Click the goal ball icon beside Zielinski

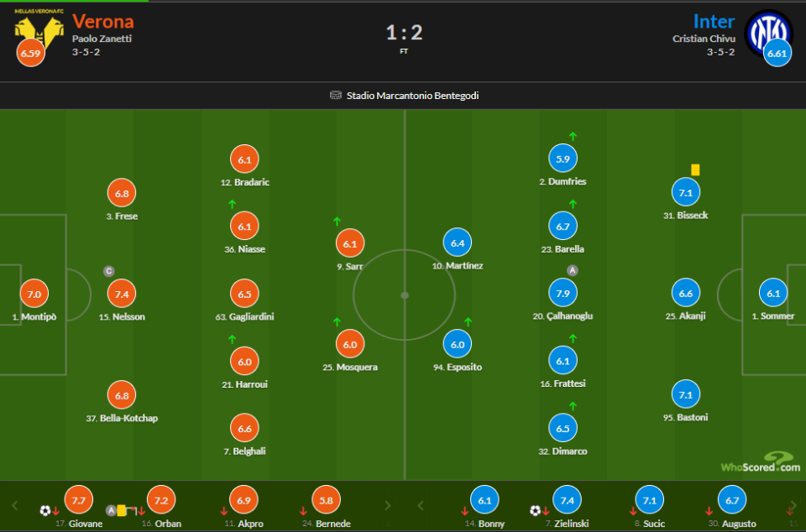click(x=535, y=510)
